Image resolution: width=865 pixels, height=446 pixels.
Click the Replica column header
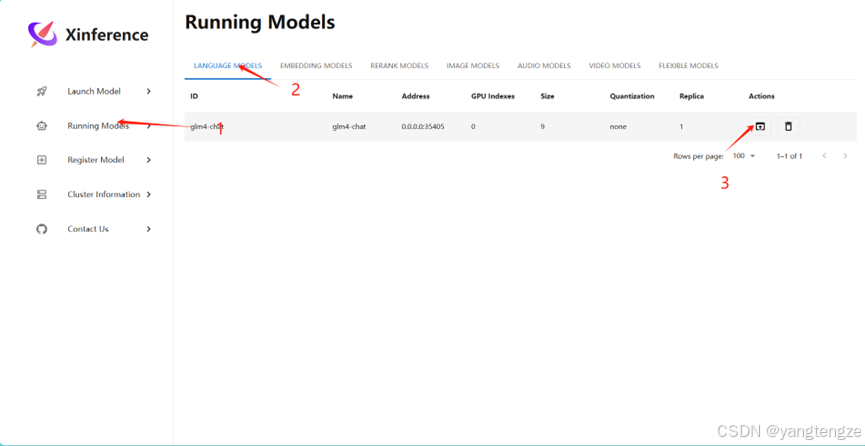point(691,96)
